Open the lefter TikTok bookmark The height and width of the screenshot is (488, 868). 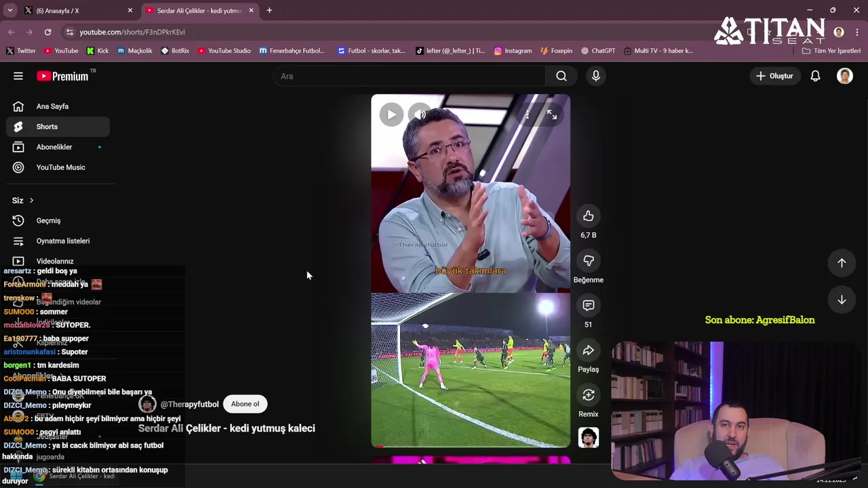coord(450,51)
